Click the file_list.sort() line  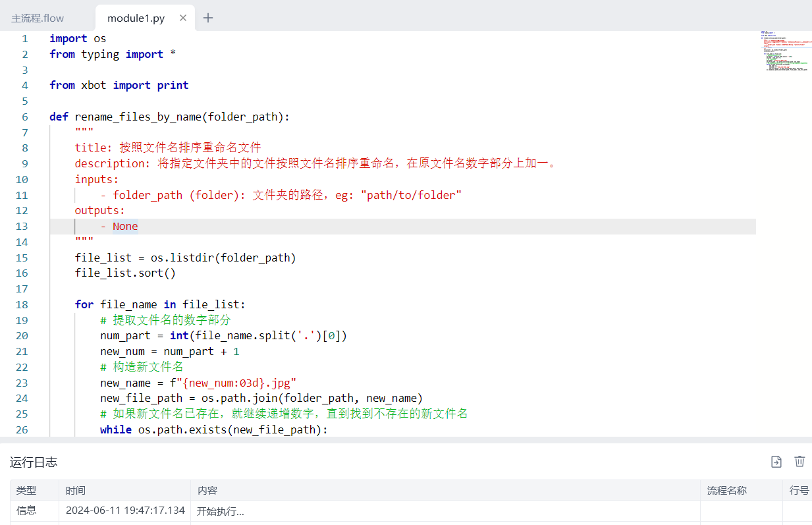[x=125, y=273]
